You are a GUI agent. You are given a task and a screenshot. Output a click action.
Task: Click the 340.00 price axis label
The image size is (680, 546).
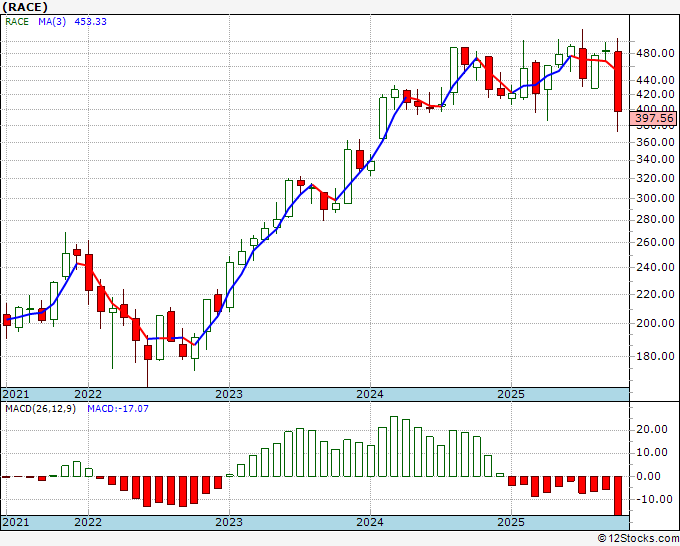click(x=655, y=160)
